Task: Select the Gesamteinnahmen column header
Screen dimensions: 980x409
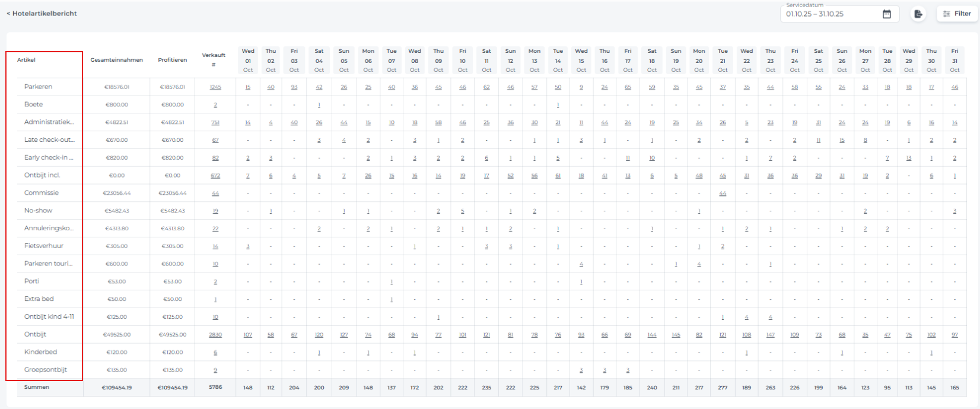Action: pyautogui.click(x=116, y=60)
